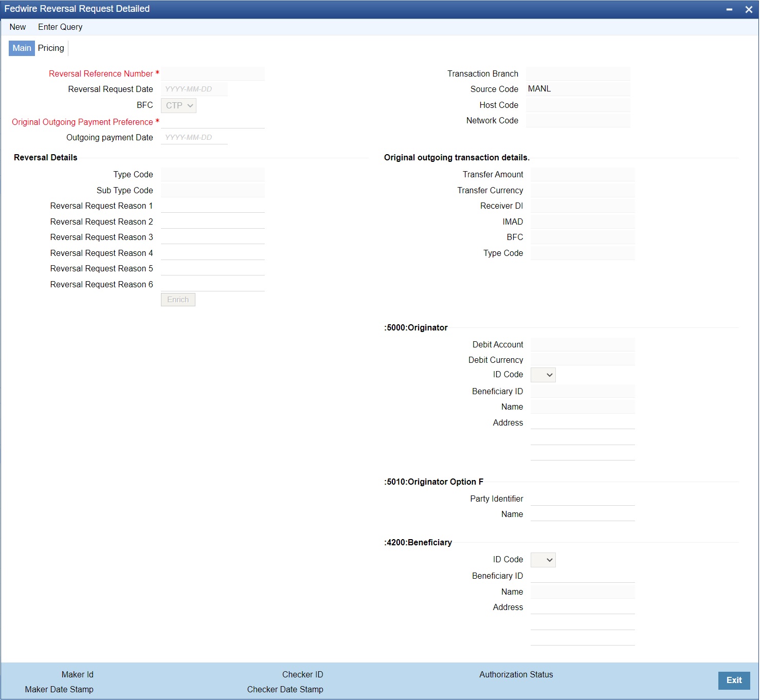Image resolution: width=760 pixels, height=700 pixels.
Task: Click the Debit Account field
Action: (x=583, y=344)
